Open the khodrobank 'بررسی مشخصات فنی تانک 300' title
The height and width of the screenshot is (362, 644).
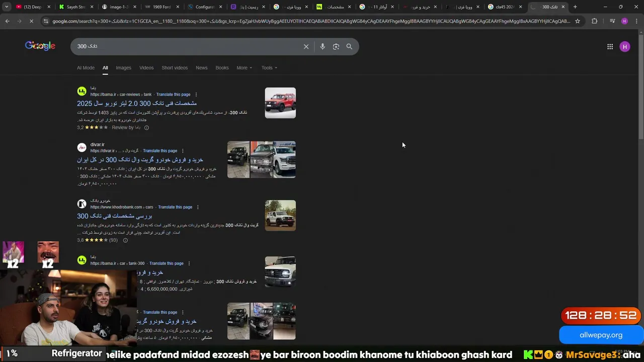[x=115, y=216]
